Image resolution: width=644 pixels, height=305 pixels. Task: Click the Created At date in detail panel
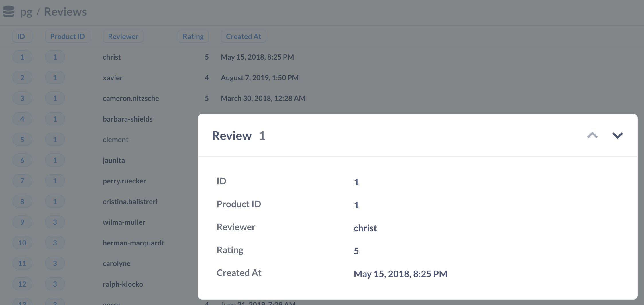(x=400, y=274)
